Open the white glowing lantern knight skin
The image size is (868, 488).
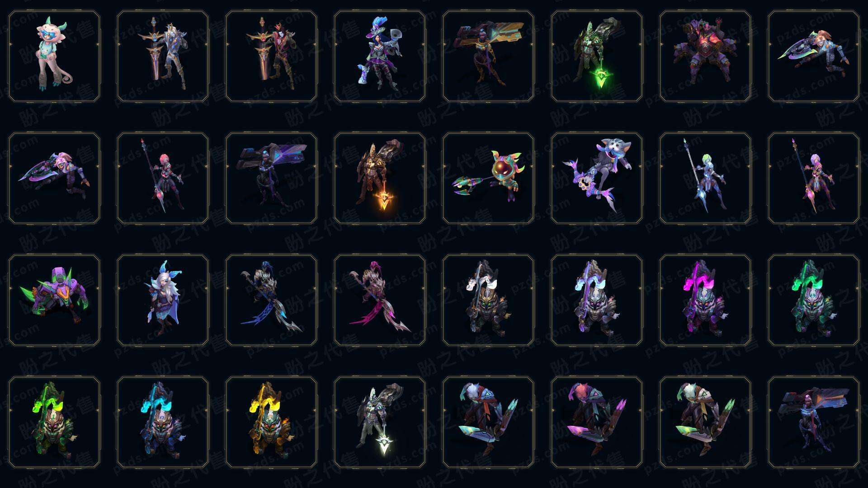(x=380, y=422)
